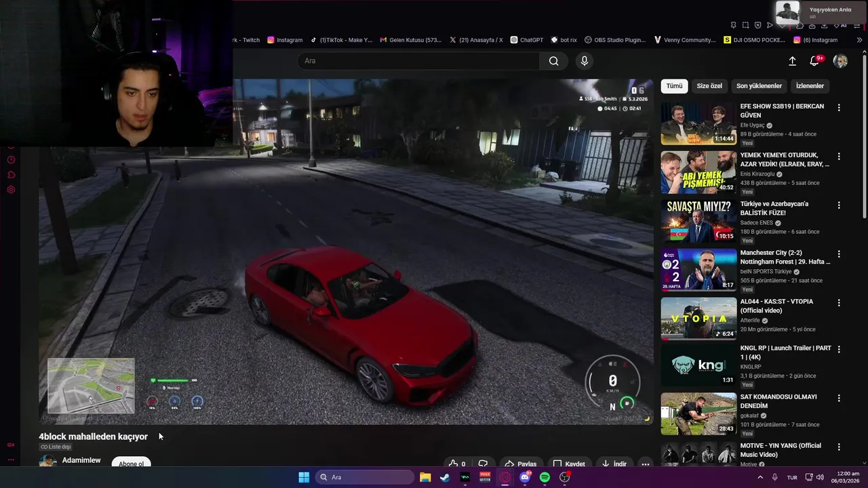The height and width of the screenshot is (488, 868).
Task: Select the İzlenenler filter chip
Action: pos(810,86)
